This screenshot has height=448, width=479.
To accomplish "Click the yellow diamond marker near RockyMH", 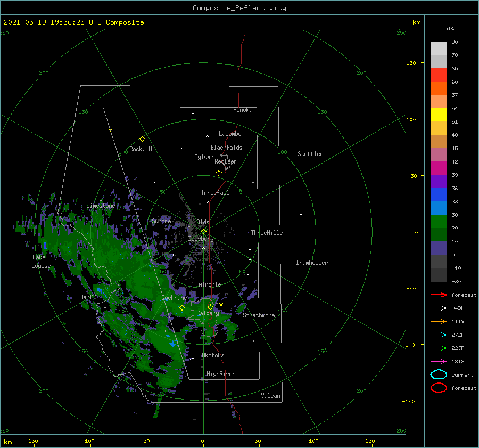I will coord(142,139).
